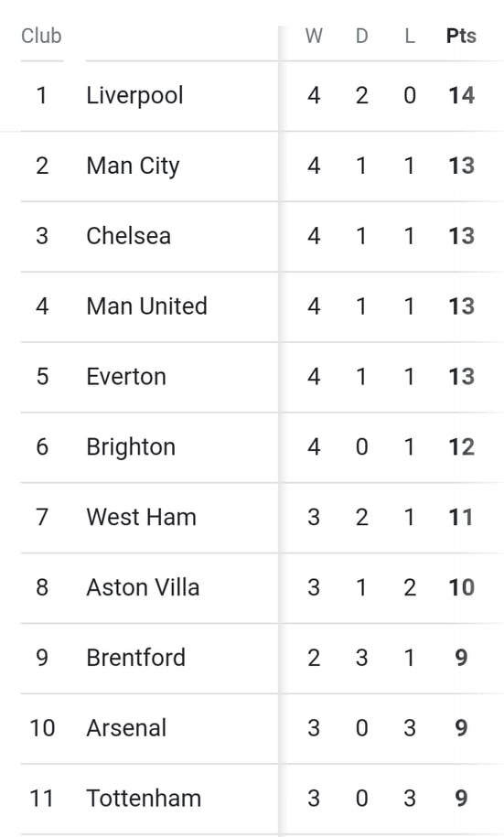This screenshot has width=504, height=837.
Task: Click the L column header
Action: click(x=410, y=36)
